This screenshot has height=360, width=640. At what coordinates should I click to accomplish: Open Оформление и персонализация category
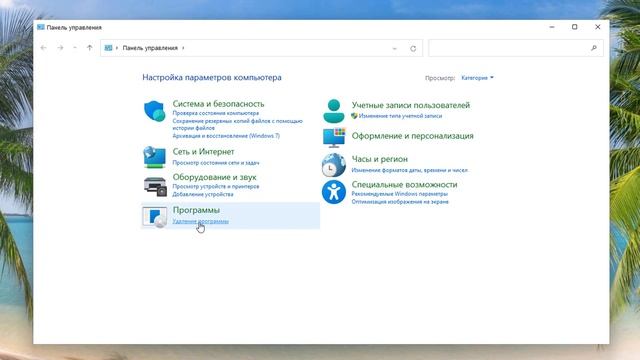pyautogui.click(x=413, y=136)
